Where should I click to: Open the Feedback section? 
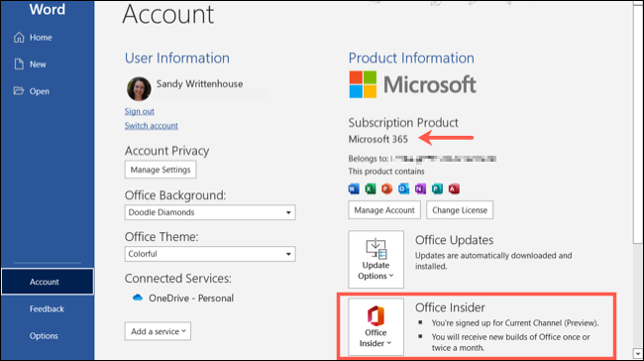(48, 308)
